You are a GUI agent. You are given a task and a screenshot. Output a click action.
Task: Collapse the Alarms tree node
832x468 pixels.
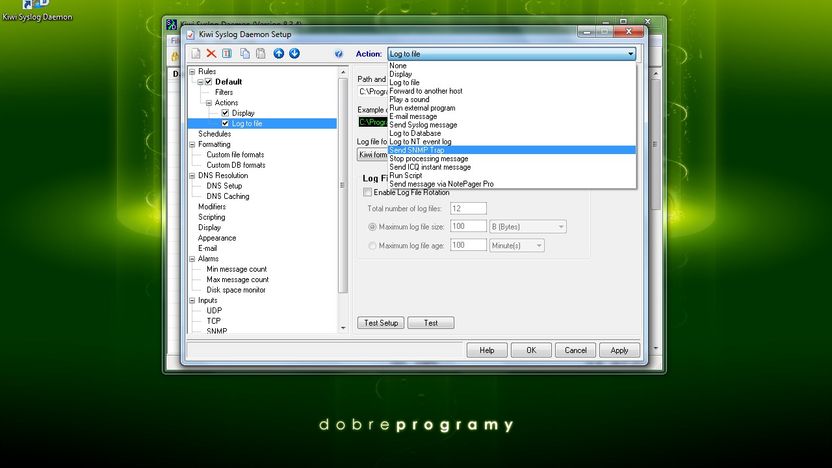click(193, 259)
